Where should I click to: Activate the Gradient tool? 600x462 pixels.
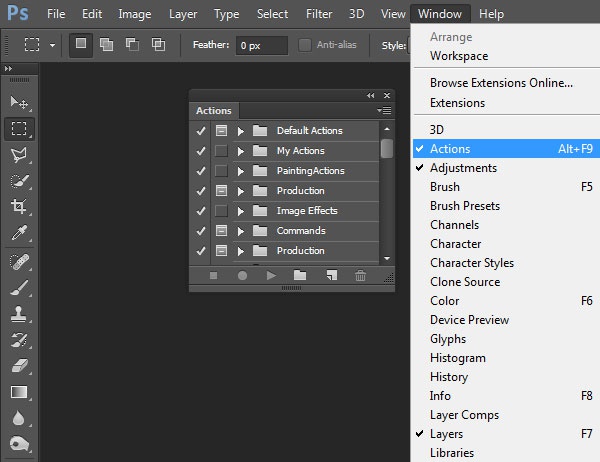click(x=19, y=391)
